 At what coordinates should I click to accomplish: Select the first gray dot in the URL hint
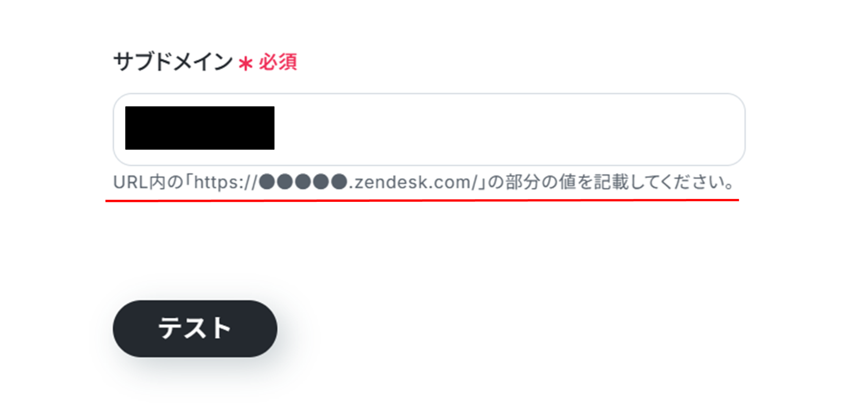[x=267, y=182]
